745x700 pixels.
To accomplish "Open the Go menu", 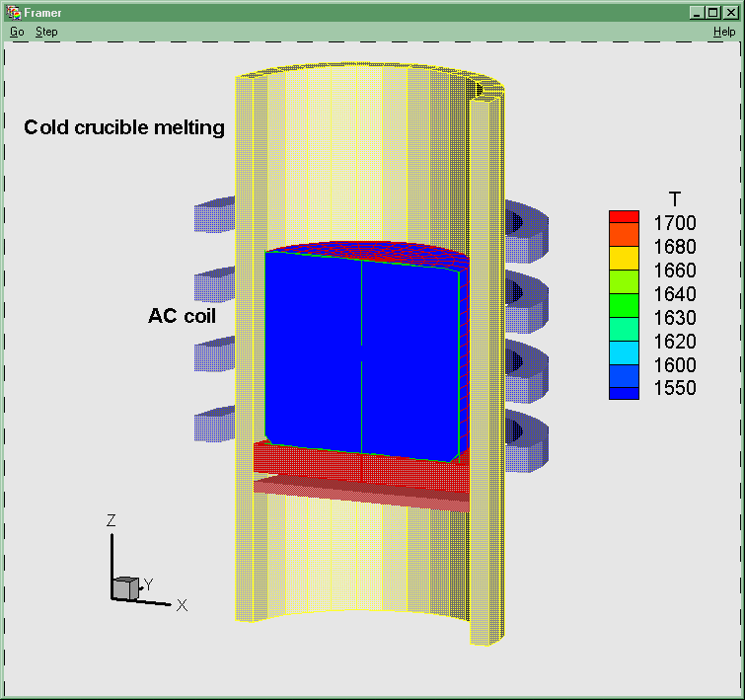I will click(x=17, y=32).
